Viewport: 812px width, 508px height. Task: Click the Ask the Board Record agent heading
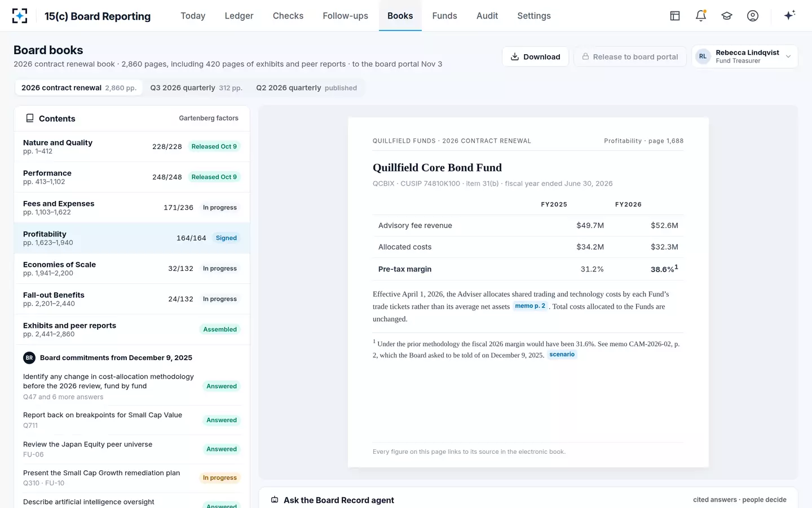(x=339, y=500)
